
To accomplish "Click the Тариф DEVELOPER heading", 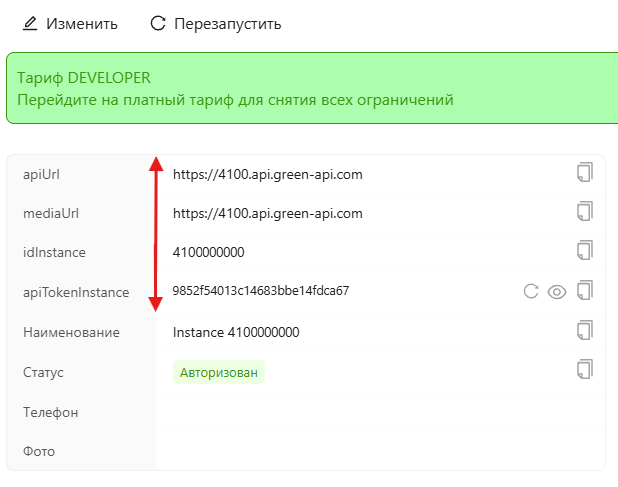I will 84,78.
